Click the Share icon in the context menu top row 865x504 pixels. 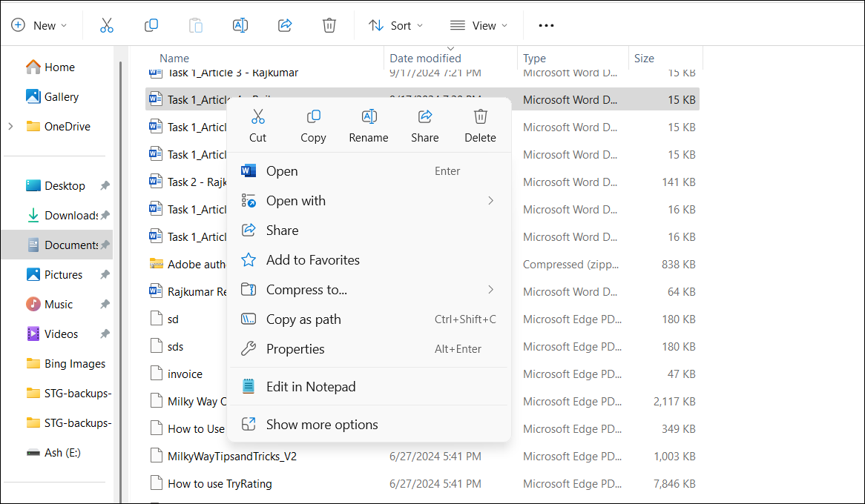coord(425,117)
